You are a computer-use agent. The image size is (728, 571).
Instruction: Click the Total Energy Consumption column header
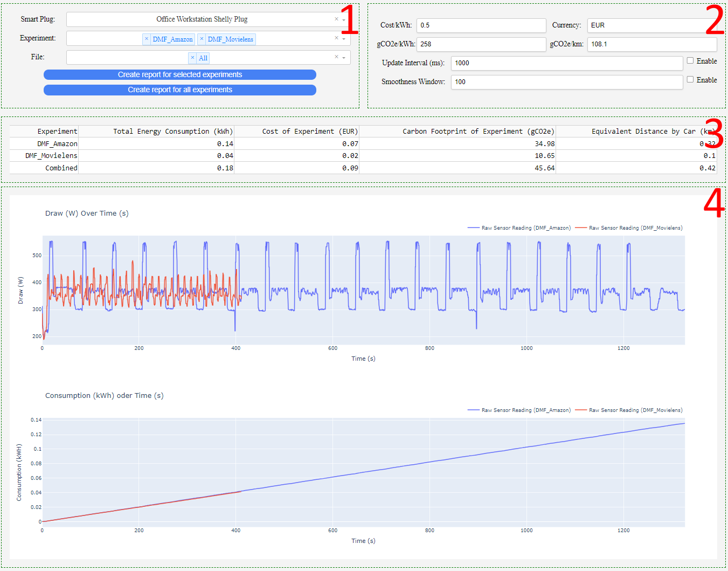pyautogui.click(x=172, y=132)
